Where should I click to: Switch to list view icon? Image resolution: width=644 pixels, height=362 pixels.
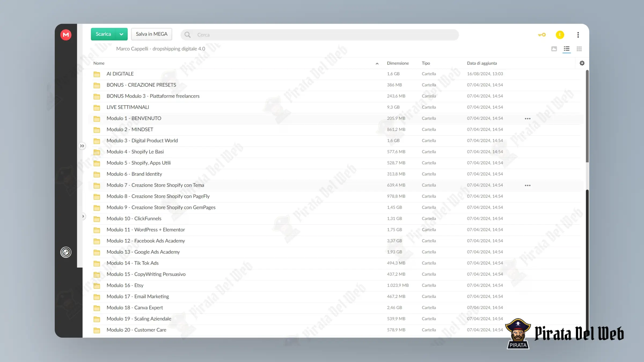tap(566, 49)
